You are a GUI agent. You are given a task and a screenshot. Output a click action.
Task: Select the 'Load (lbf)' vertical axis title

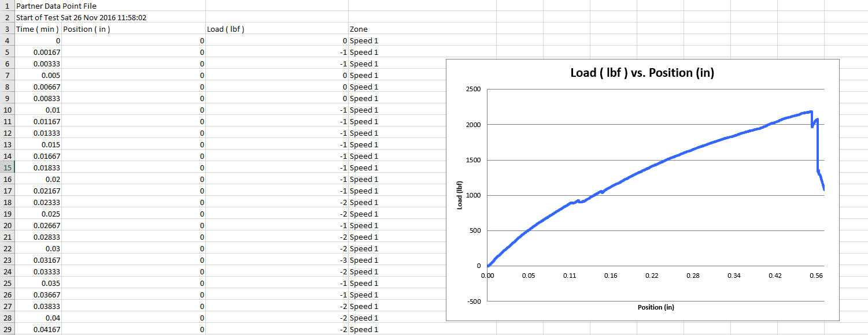click(460, 195)
